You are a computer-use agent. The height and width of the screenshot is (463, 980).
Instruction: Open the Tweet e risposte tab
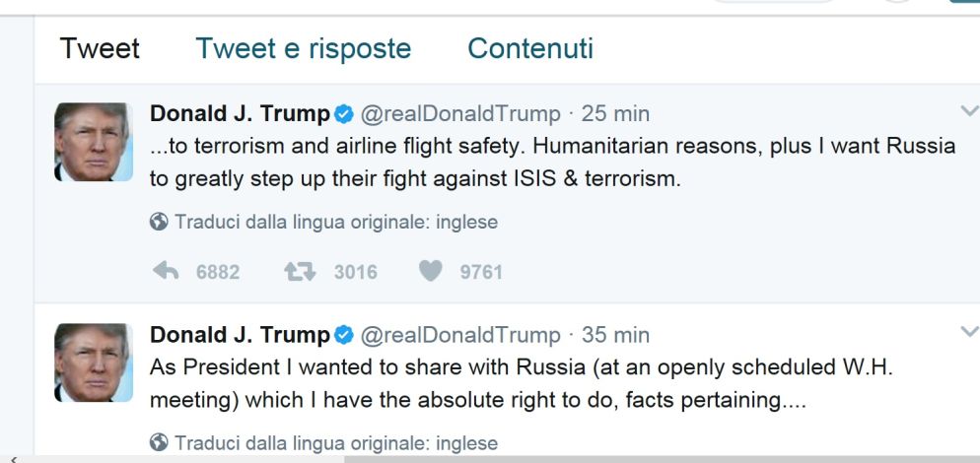click(x=303, y=48)
